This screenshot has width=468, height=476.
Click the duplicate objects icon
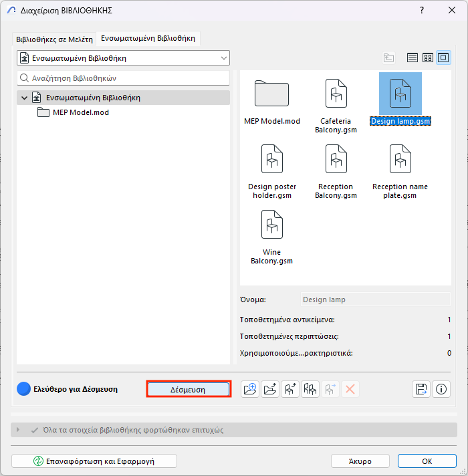(310, 389)
